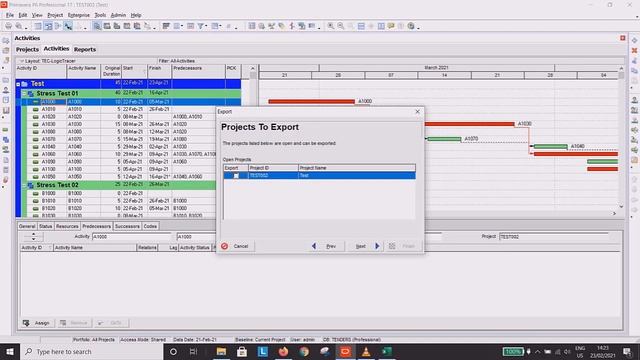Screen dimensions: 640x360
Task: Switch to the Projects tab
Action: tap(27, 49)
